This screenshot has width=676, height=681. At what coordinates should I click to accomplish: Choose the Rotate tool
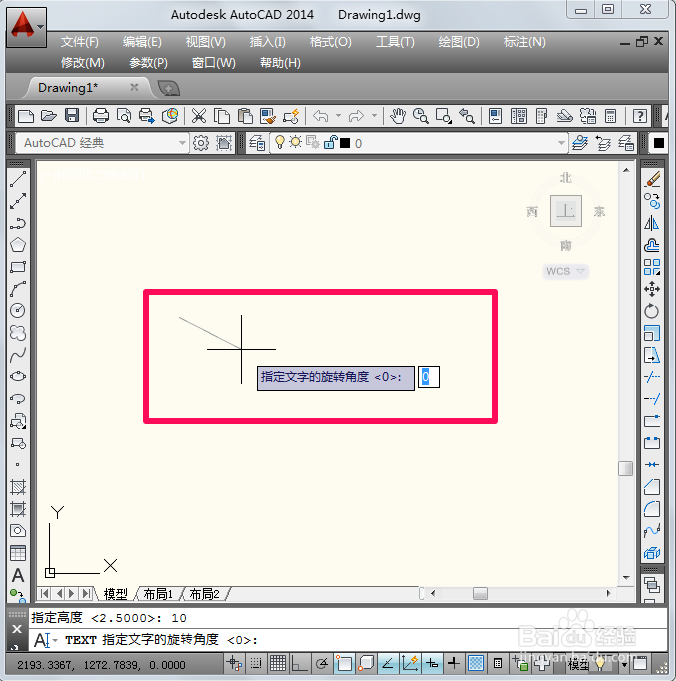[x=652, y=311]
